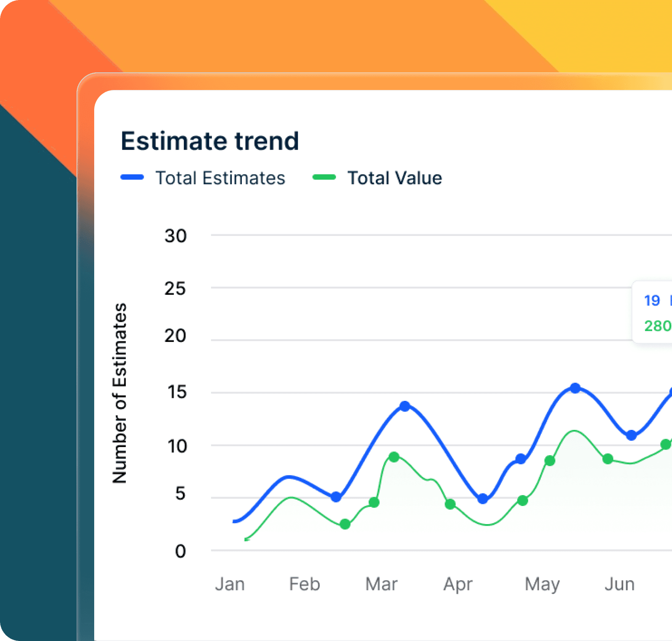Click the Estimate trend heading

click(210, 141)
